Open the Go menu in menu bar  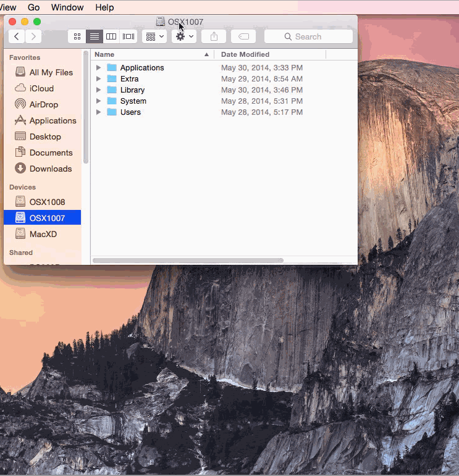tap(33, 7)
